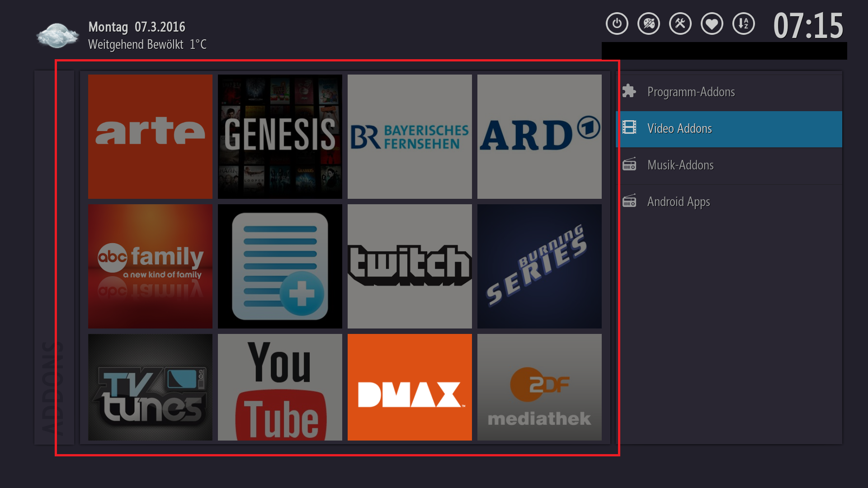
Task: Open the ARD addon tile
Action: pos(539,136)
